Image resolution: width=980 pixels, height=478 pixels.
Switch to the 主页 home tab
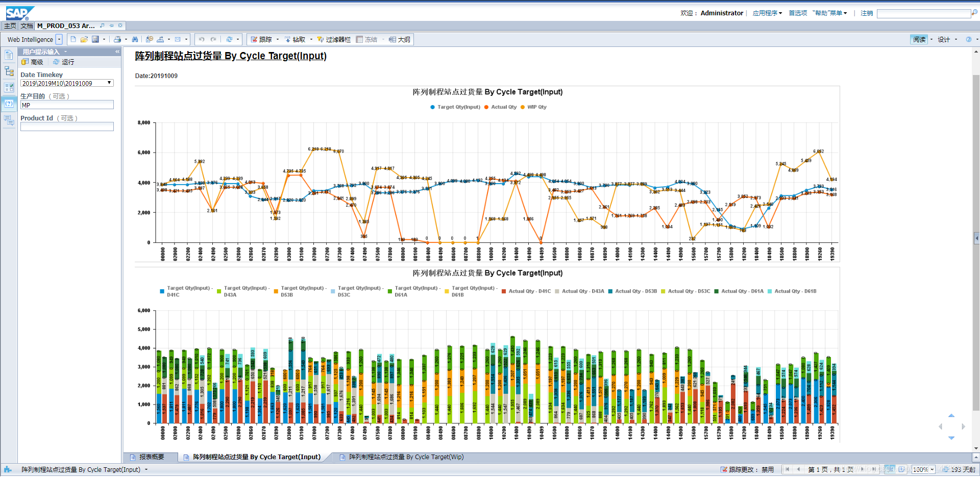click(x=10, y=26)
